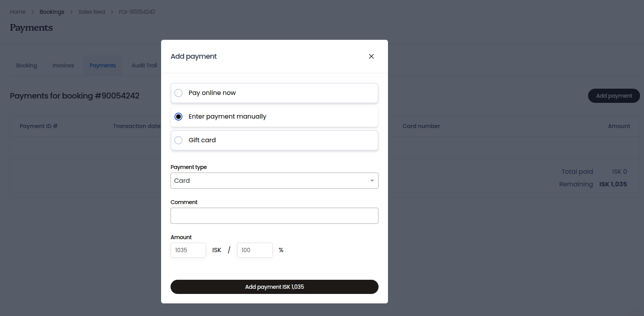Open the Payment type dropdown
Image resolution: width=644 pixels, height=316 pixels.
274,180
